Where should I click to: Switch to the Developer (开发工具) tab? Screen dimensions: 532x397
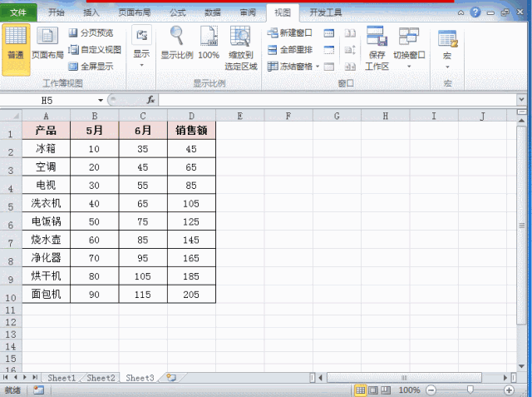point(325,12)
